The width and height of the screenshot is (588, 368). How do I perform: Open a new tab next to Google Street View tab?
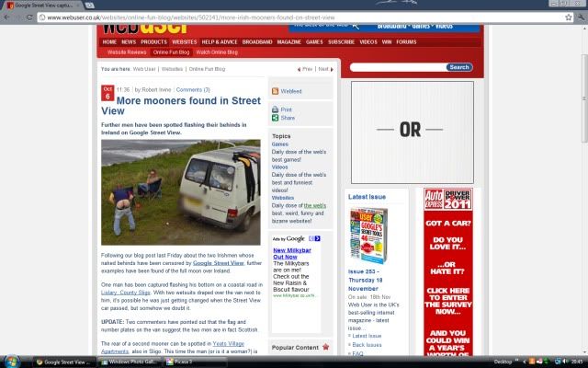click(x=89, y=6)
